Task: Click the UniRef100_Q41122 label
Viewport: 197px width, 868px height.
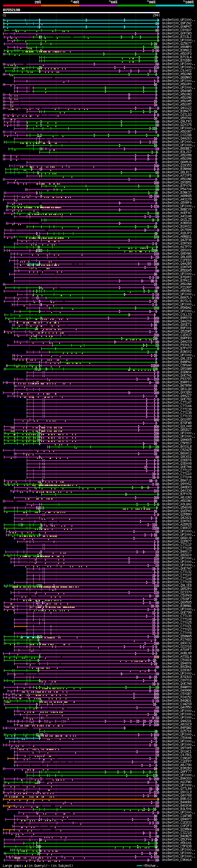Action: tap(177, 108)
